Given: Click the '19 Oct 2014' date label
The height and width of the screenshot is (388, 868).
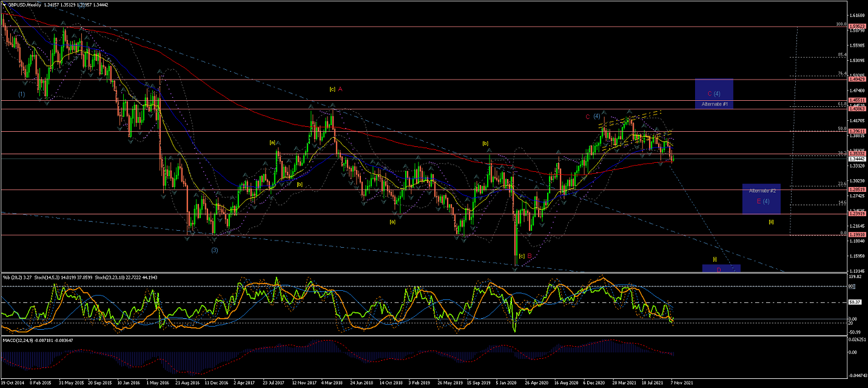Looking at the screenshot, I should pos(12,384).
